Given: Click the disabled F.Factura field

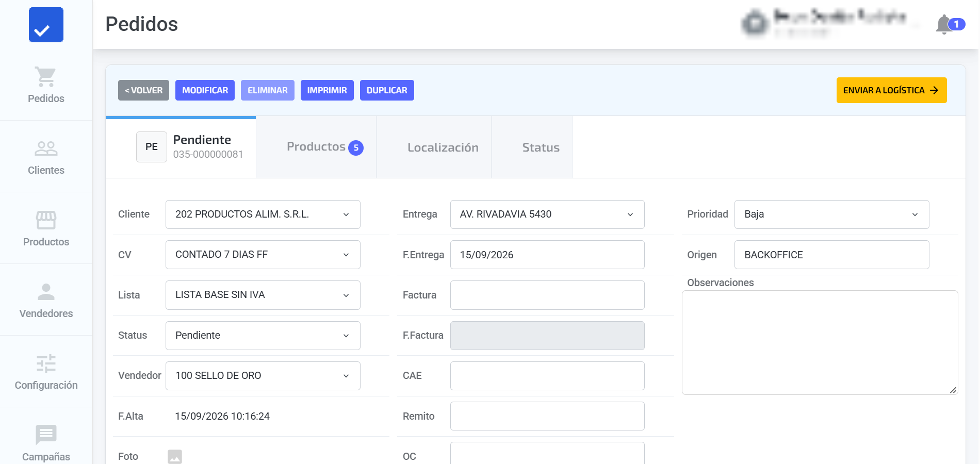Looking at the screenshot, I should tap(547, 336).
